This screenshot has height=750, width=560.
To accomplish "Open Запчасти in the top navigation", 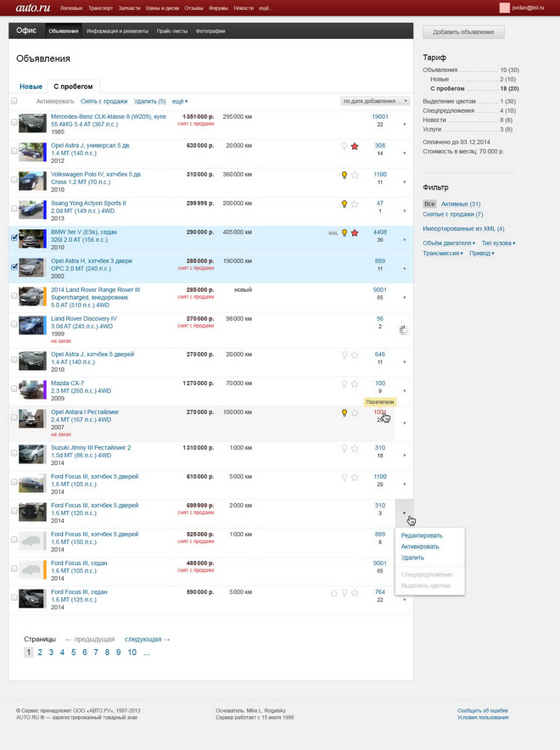I will (x=129, y=8).
